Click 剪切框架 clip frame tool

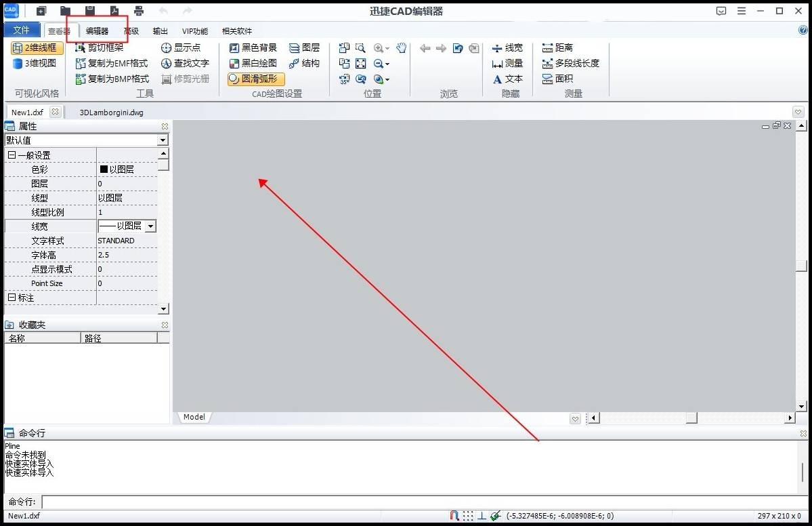100,47
